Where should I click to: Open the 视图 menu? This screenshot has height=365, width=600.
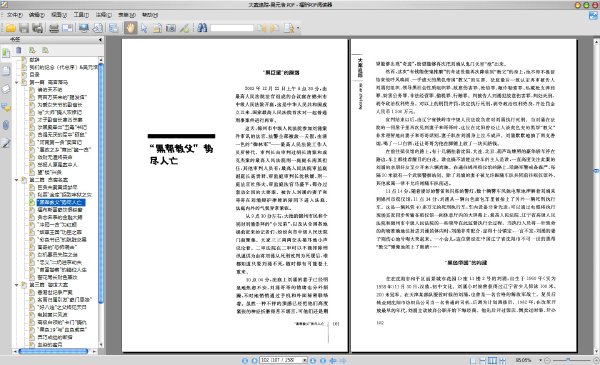tap(59, 15)
